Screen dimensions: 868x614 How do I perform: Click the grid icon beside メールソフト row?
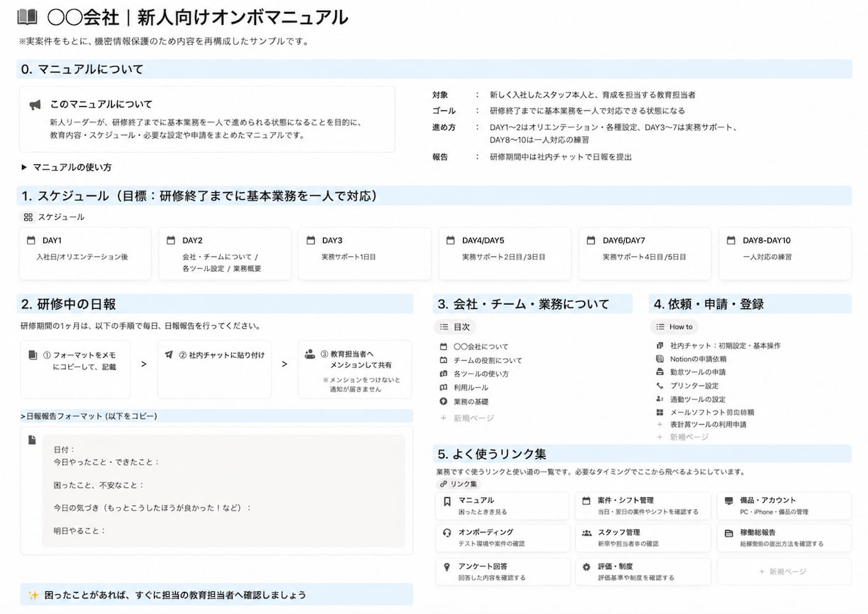660,412
